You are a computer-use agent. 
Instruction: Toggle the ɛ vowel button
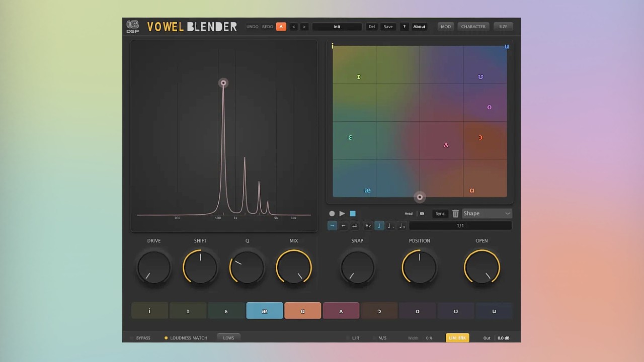(x=226, y=311)
